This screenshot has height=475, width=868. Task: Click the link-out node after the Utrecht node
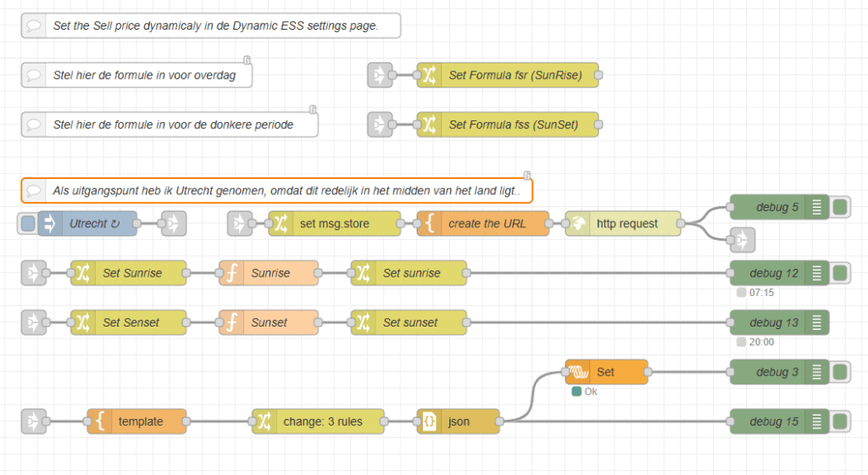(x=172, y=224)
